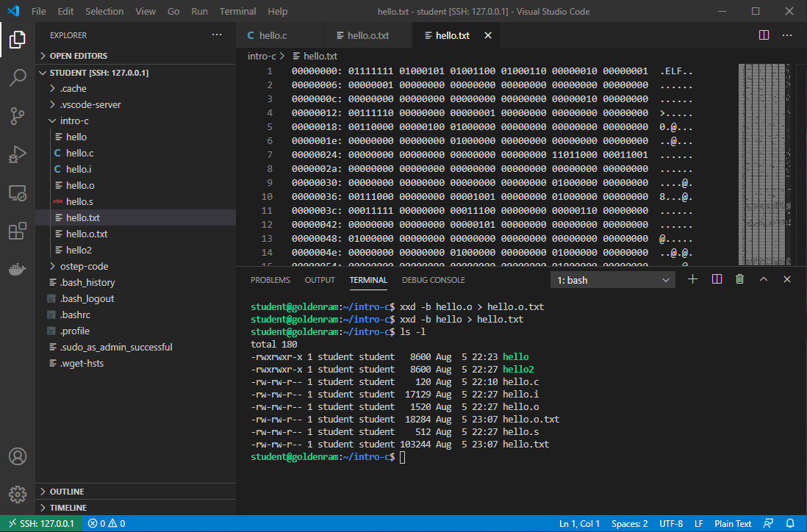Open hello2 file in explorer
The height and width of the screenshot is (532, 807).
[x=136, y=250]
